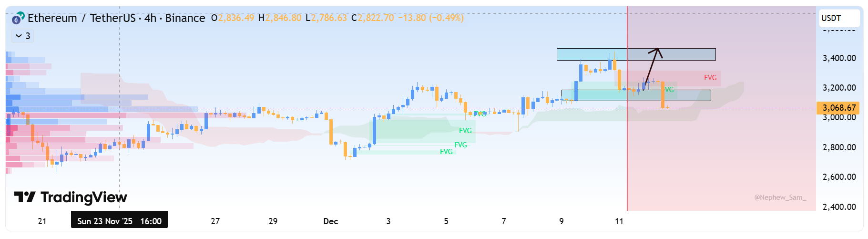Click the Sun 23 Nov '25 16:00 date label
This screenshot has width=868, height=239.
click(x=119, y=221)
